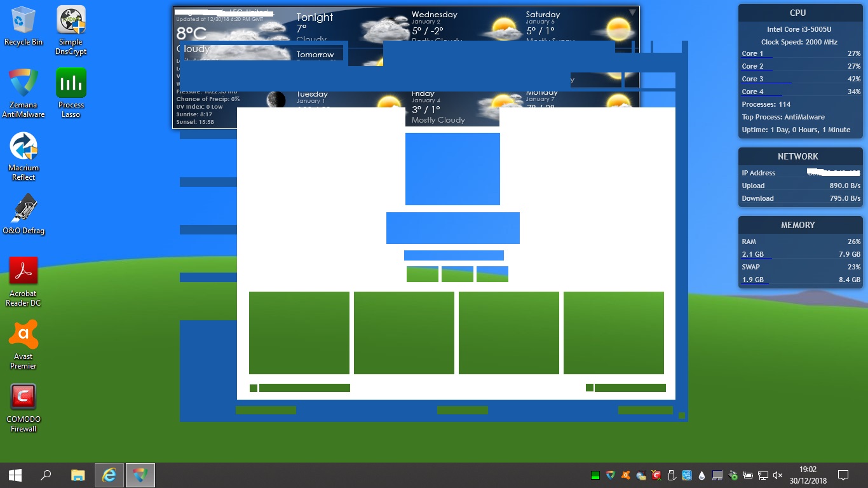
Task: Open the network connection tray icon
Action: pos(763,475)
